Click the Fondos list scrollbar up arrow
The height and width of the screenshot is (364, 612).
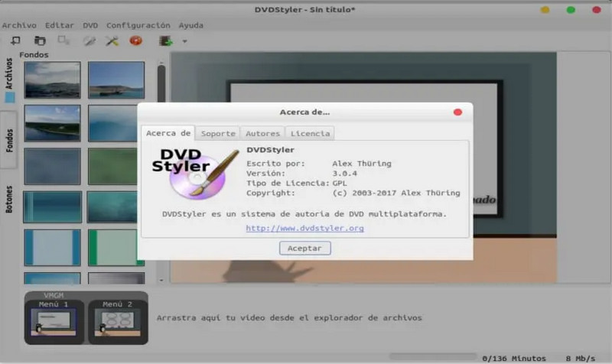pos(161,62)
